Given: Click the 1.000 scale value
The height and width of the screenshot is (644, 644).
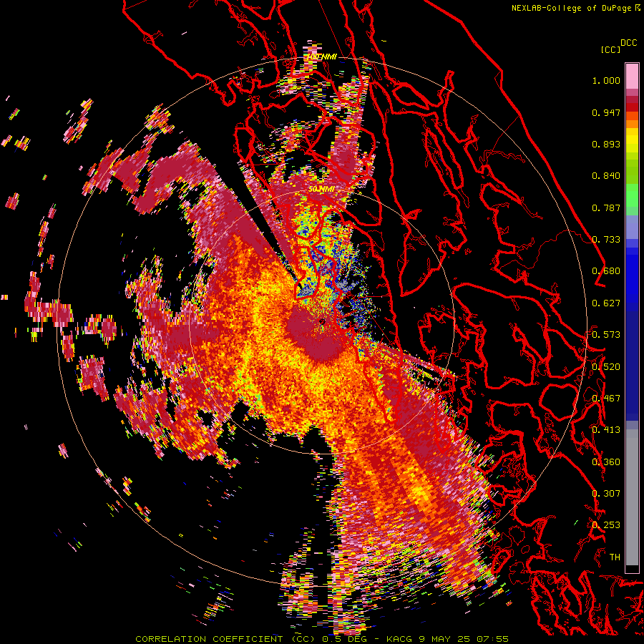Looking at the screenshot, I should pyautogui.click(x=606, y=80).
